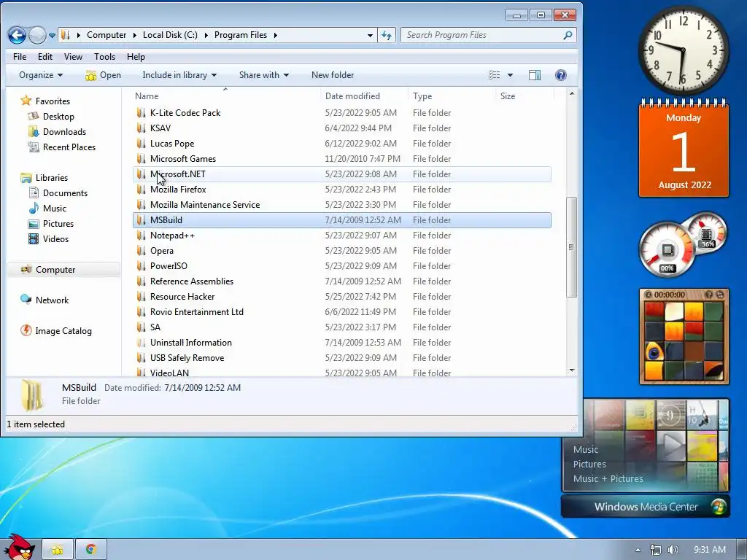Expand the Share with dropdown
The width and height of the screenshot is (747, 560).
pyautogui.click(x=263, y=75)
